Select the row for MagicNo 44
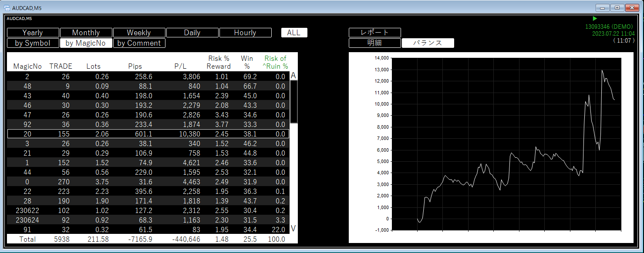 point(148,172)
